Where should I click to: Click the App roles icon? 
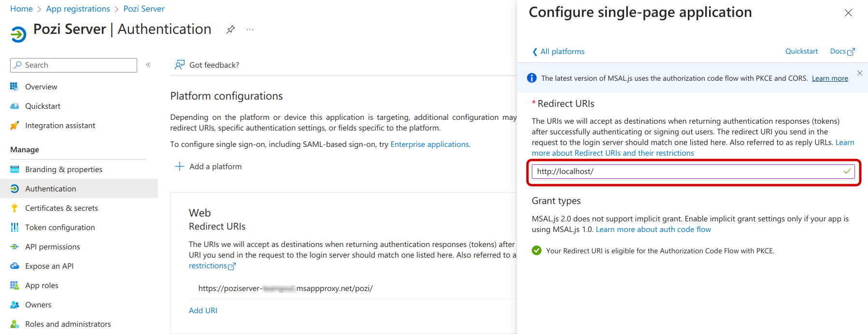(x=14, y=285)
